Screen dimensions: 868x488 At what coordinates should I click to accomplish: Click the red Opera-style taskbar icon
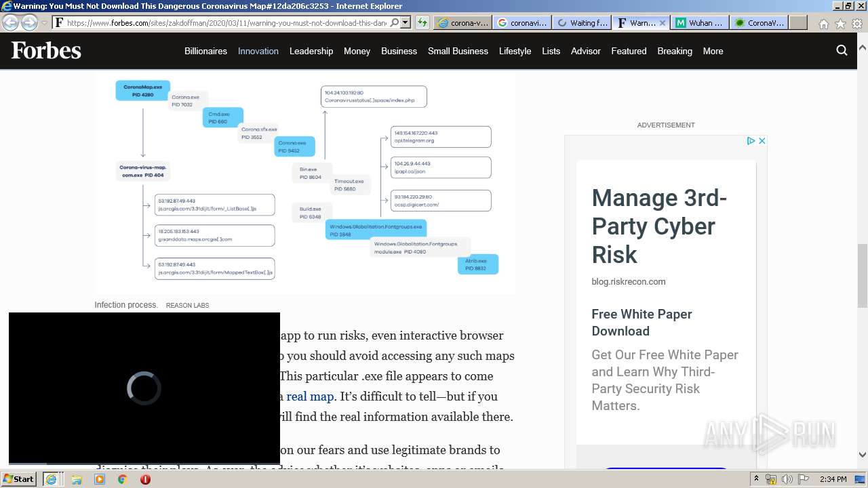pos(145,479)
